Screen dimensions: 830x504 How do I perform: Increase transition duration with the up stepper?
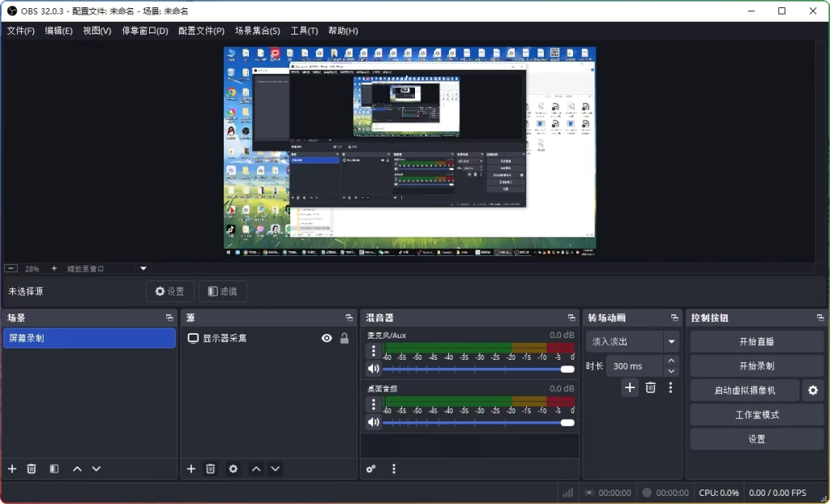[670, 361]
